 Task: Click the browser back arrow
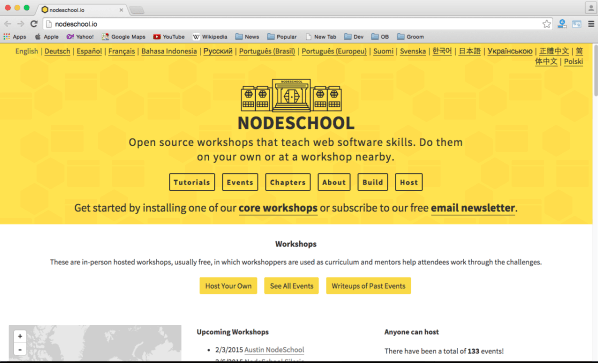pyautogui.click(x=7, y=24)
